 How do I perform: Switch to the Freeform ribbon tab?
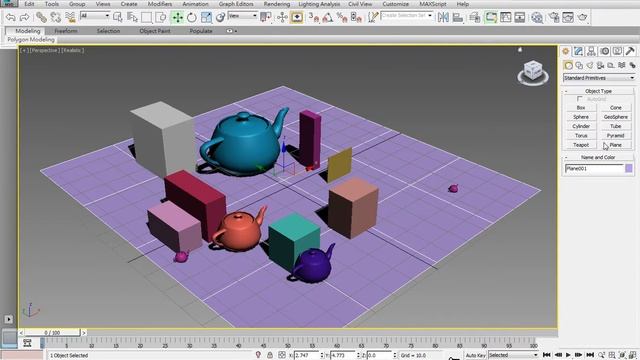(x=66, y=31)
